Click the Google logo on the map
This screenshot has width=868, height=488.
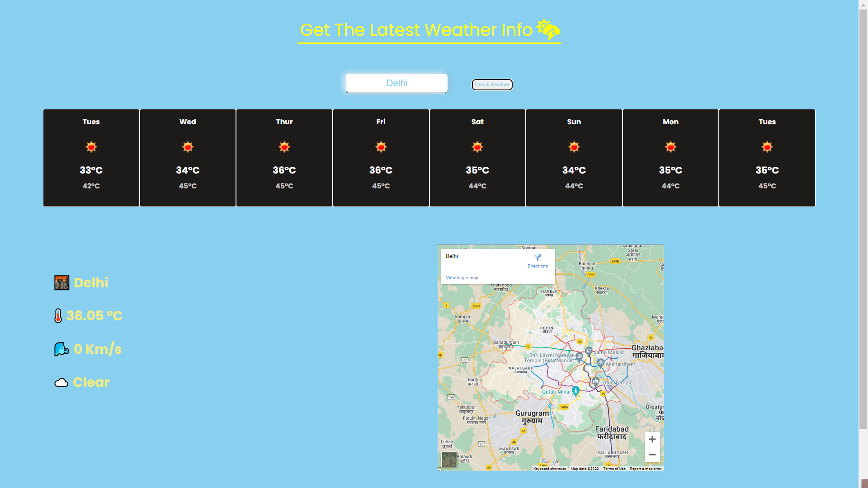coord(550,461)
